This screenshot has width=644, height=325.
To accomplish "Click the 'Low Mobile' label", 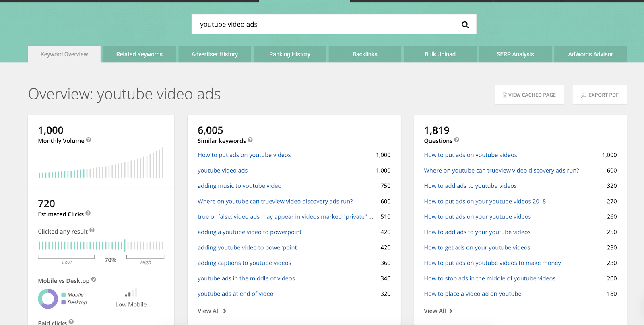I will 131,305.
